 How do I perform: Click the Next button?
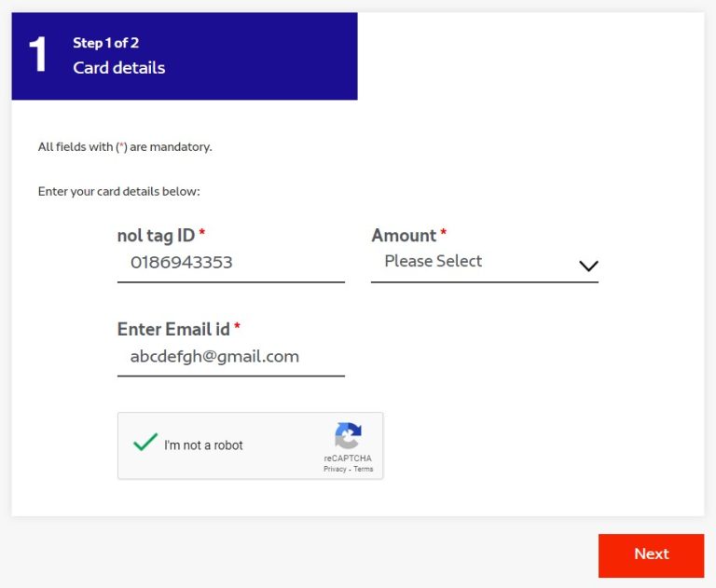point(651,555)
